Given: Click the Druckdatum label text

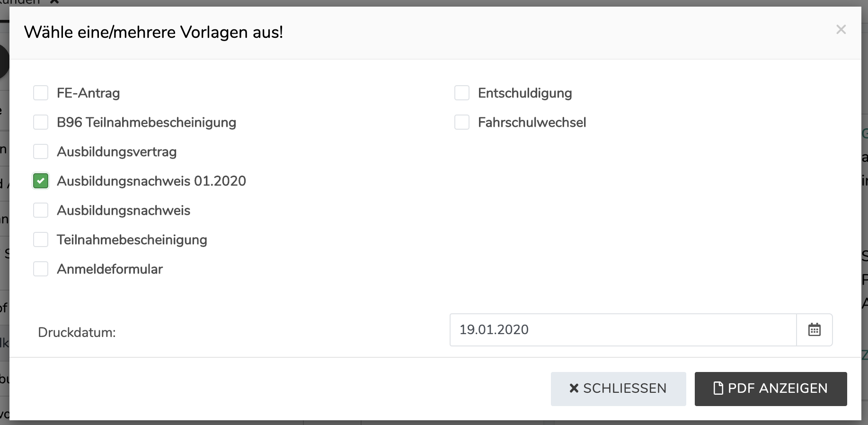Looking at the screenshot, I should 77,333.
